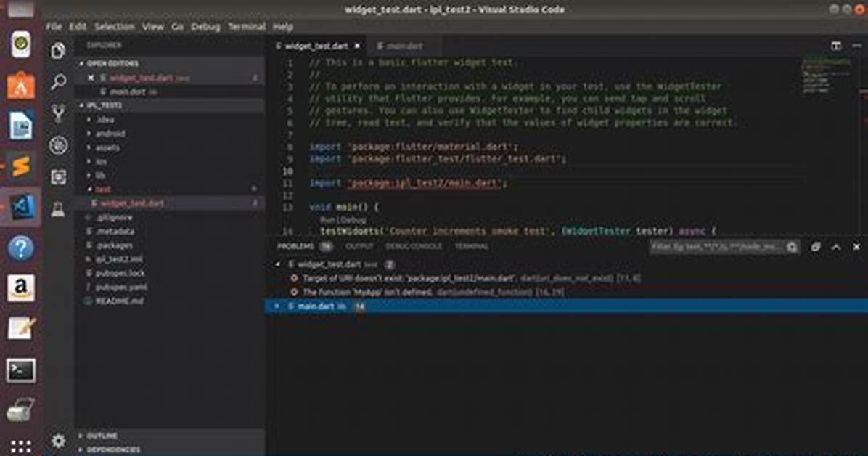Open the Manage gear menu
Viewport: 868px width, 456px height.
(x=58, y=441)
